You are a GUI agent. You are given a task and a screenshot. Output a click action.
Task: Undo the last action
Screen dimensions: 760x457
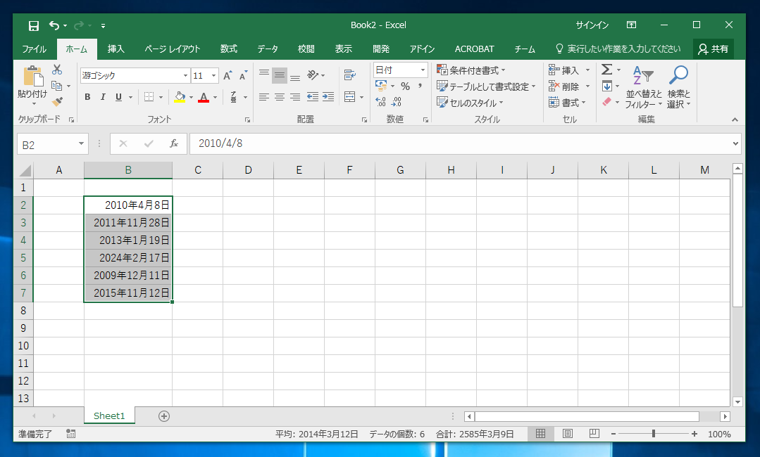click(54, 26)
